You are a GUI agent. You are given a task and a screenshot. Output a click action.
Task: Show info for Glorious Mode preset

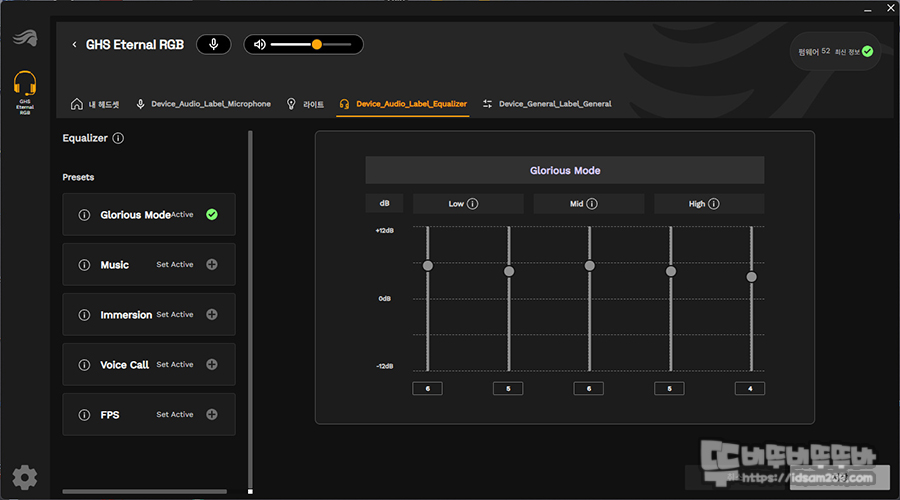tap(84, 215)
